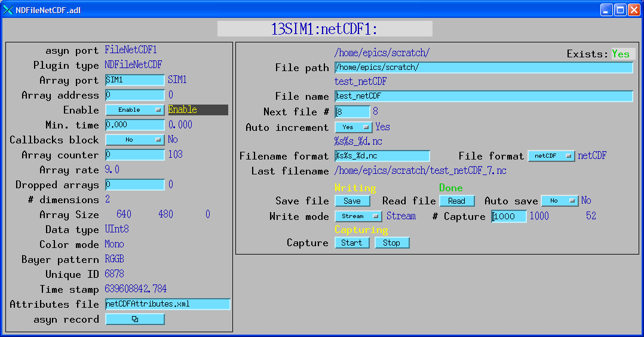
Task: Stop capturing with the Stop button
Action: pyautogui.click(x=392, y=243)
